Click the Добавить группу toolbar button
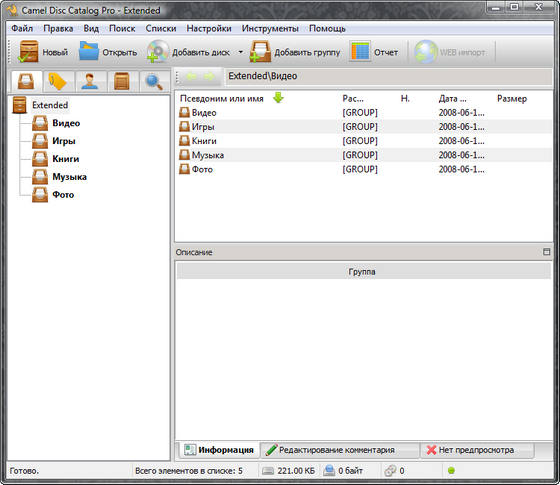Image resolution: width=560 pixels, height=485 pixels. pos(295,52)
